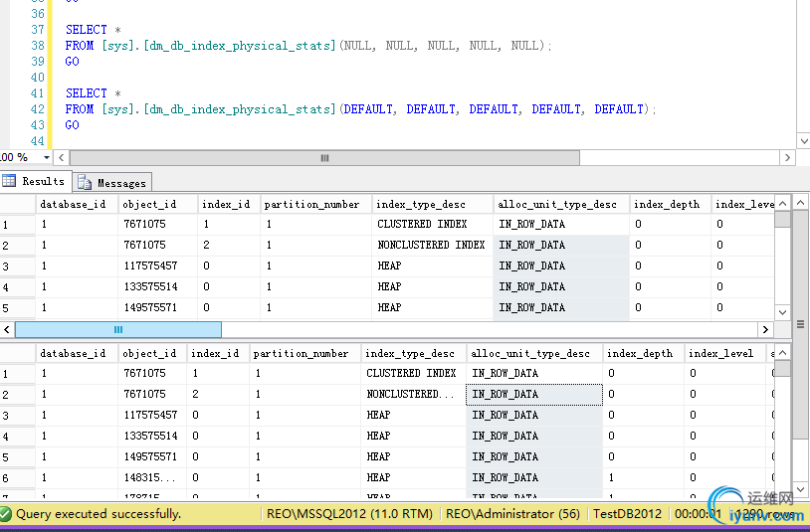
Task: Select CLUSTERED INDEX cell in second grid
Action: point(413,373)
